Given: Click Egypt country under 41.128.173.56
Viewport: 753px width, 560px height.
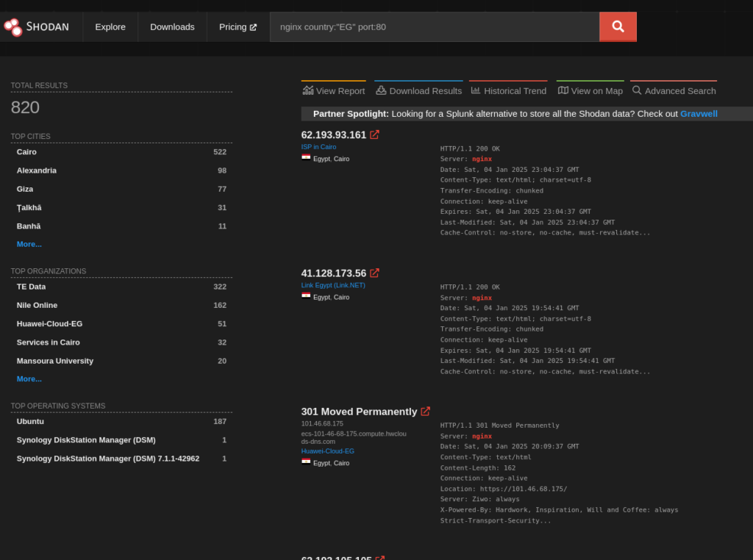Looking at the screenshot, I should [322, 297].
